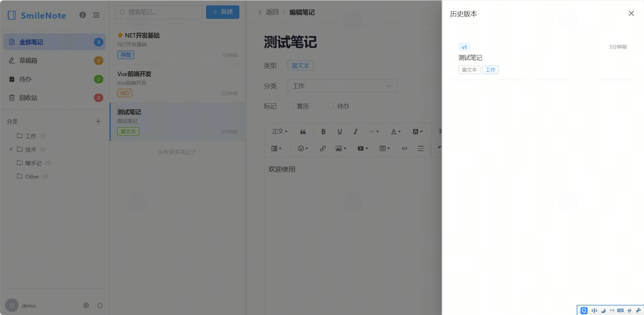Open the Vue前端开发 note

[177, 83]
